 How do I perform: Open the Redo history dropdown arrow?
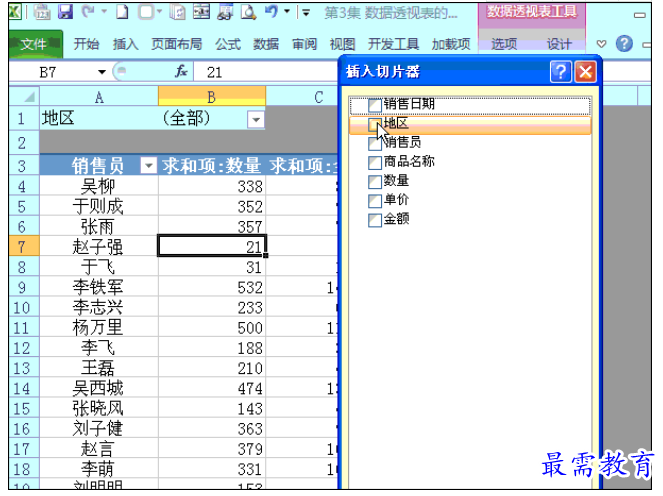[x=104, y=12]
